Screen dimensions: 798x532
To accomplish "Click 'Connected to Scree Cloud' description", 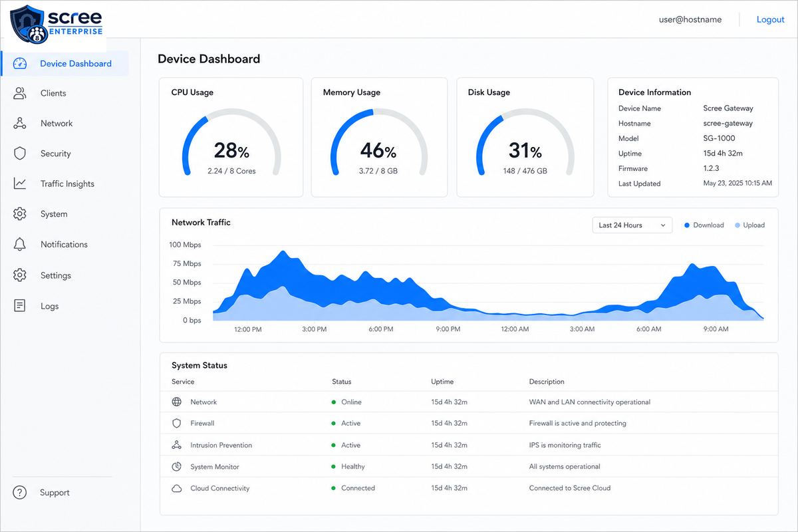I will (570, 488).
